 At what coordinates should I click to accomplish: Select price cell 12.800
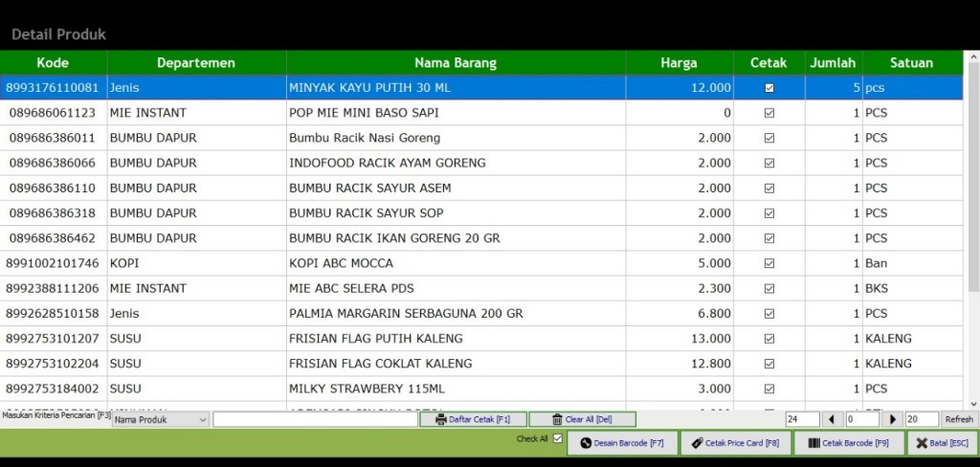click(679, 364)
